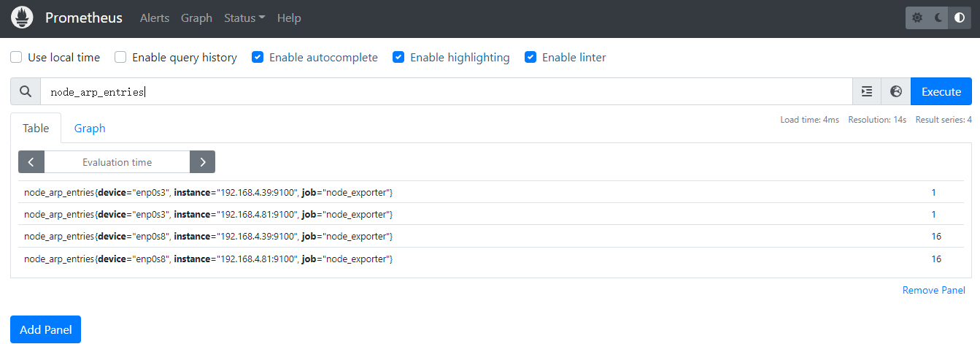Click value 16 for enp0s8 192.168.4.81 row
980x344 pixels.
[x=936, y=259]
